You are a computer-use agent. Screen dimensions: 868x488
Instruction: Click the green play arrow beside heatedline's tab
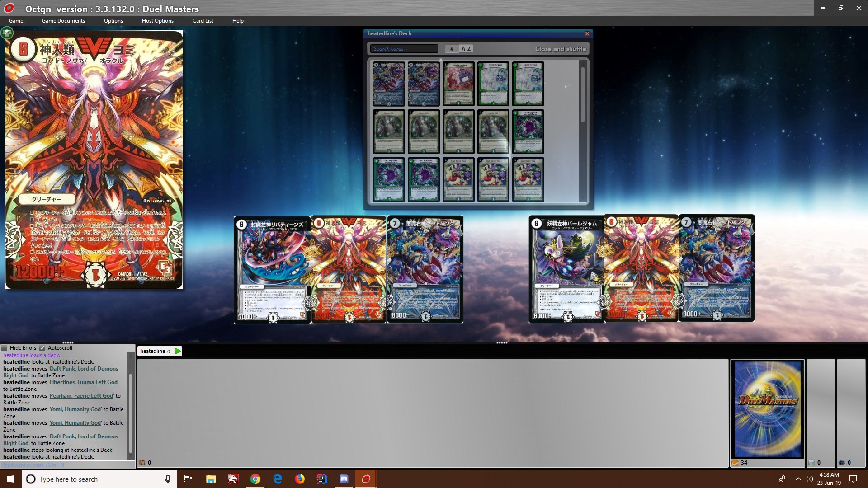[177, 351]
